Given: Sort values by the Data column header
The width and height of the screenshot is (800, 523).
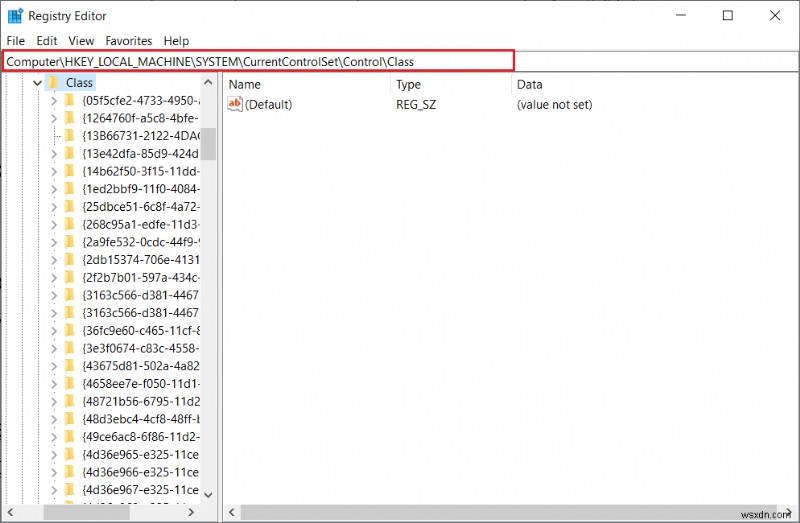Looking at the screenshot, I should pos(655,84).
